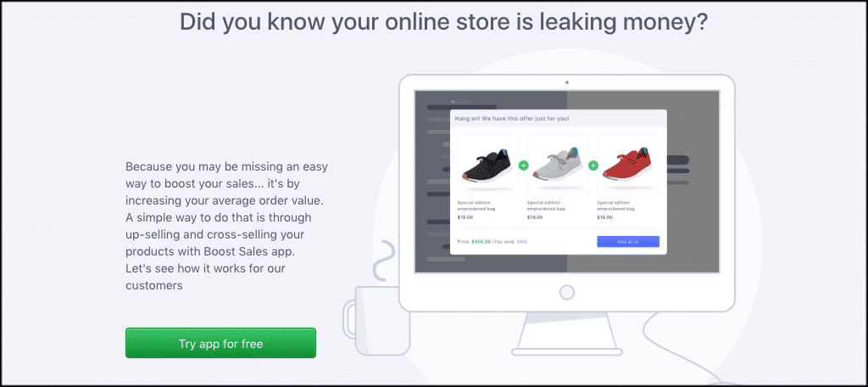
Task: Click the webcam dot atop the monitor
Action: point(567,82)
